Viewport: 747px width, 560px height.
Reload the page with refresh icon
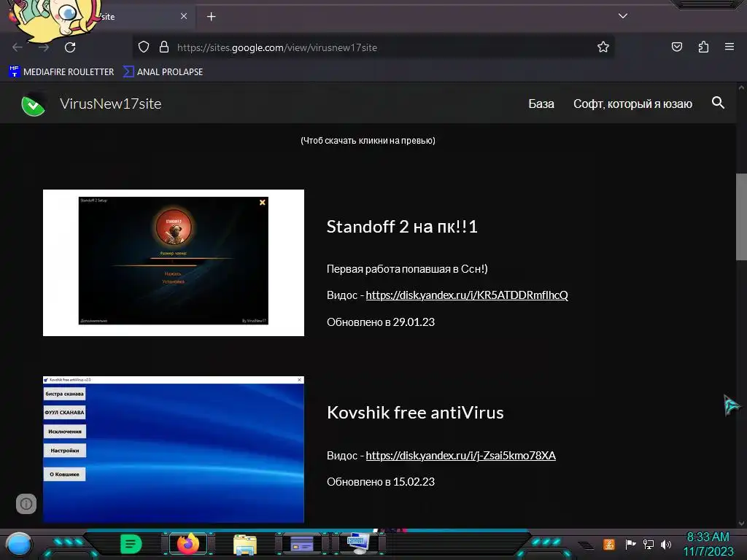(x=70, y=47)
